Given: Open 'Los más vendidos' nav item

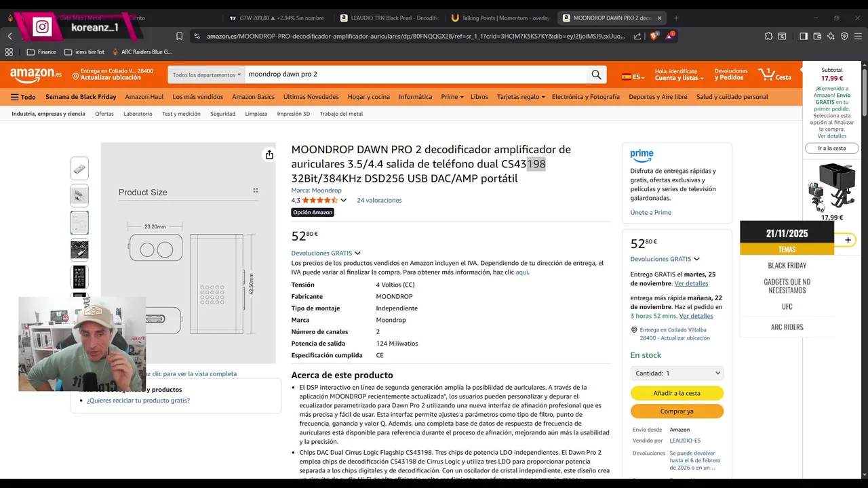Looking at the screenshot, I should [198, 97].
